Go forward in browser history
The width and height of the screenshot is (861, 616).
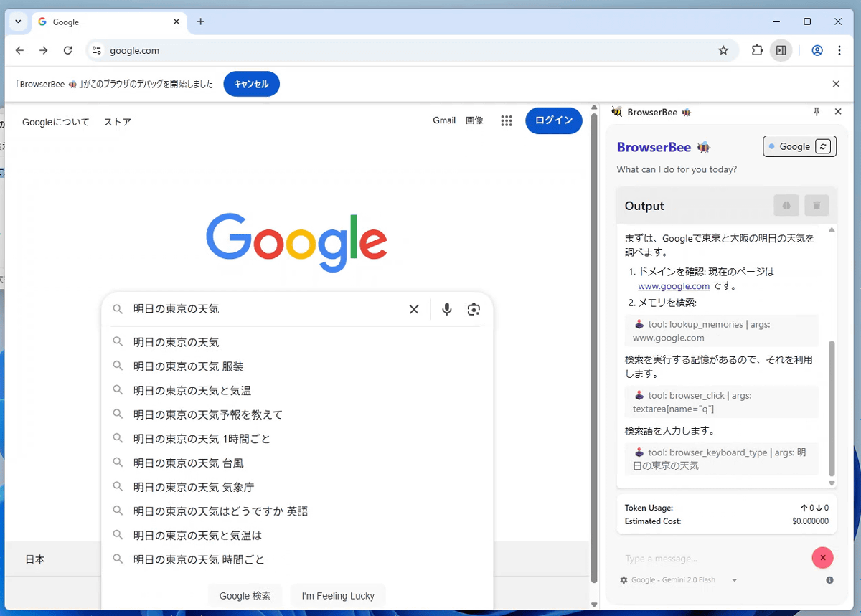point(44,50)
